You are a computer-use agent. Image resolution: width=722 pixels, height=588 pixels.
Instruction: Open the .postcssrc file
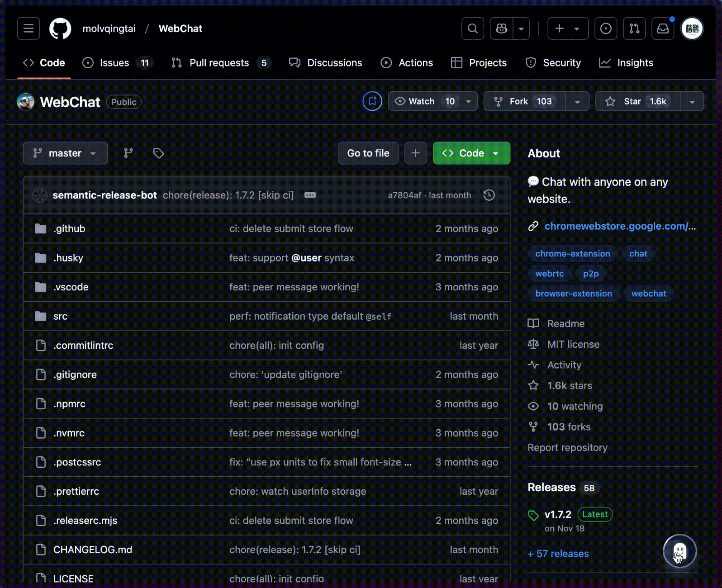tap(77, 462)
